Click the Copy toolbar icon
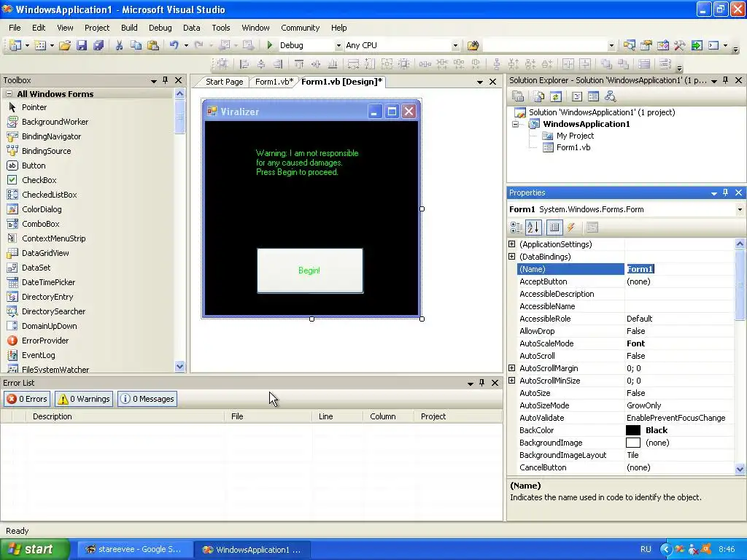747x560 pixels. 136,45
